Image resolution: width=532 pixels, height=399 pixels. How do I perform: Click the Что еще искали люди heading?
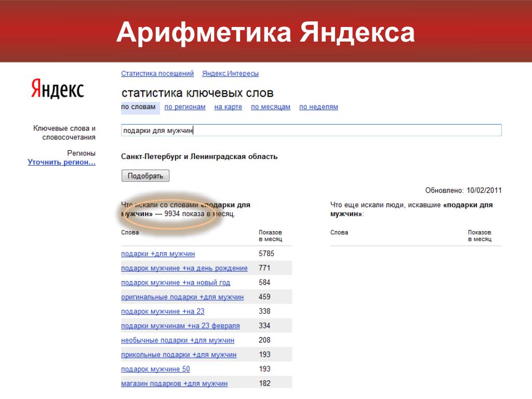click(411, 209)
